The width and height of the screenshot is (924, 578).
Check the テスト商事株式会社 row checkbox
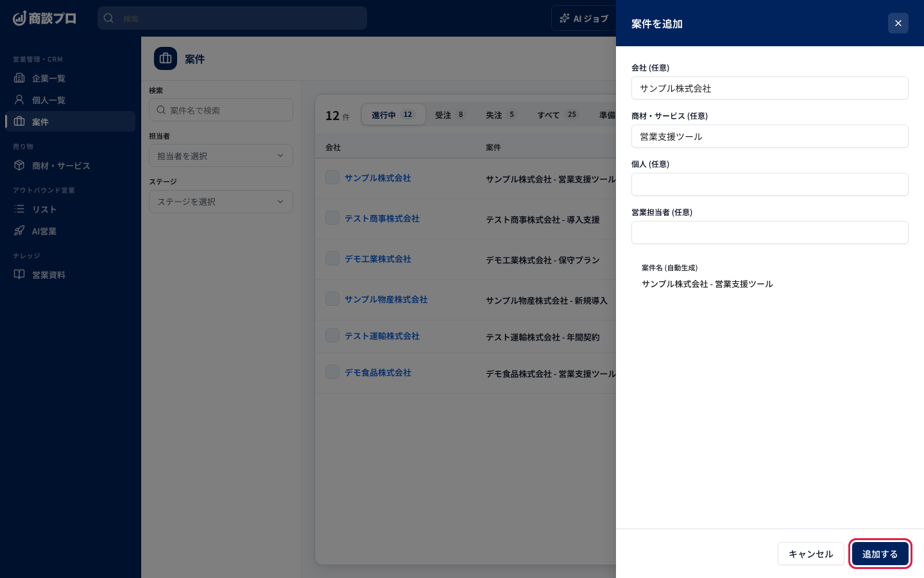tap(332, 218)
